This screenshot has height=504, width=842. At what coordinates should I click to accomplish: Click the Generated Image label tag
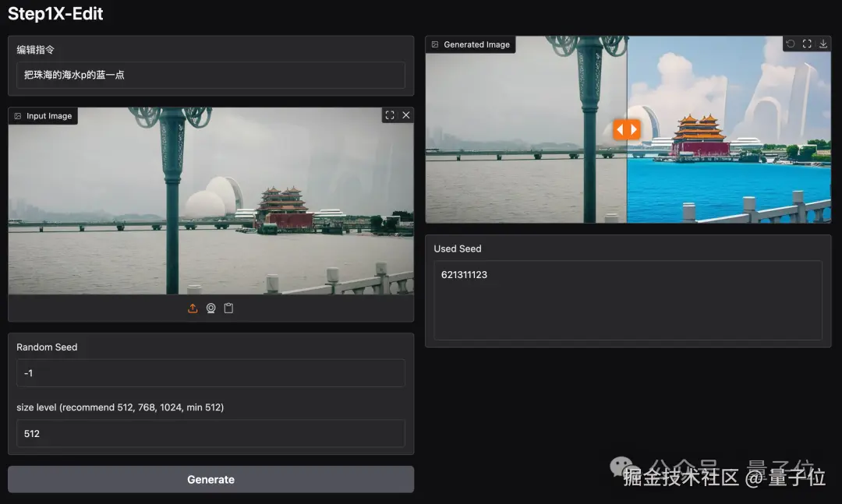471,44
